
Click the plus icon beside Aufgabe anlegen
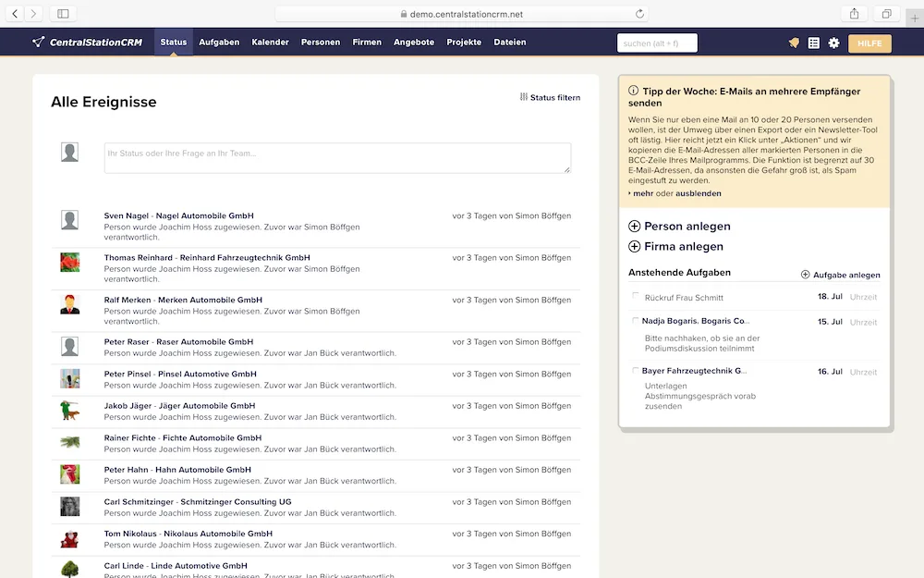(x=805, y=275)
